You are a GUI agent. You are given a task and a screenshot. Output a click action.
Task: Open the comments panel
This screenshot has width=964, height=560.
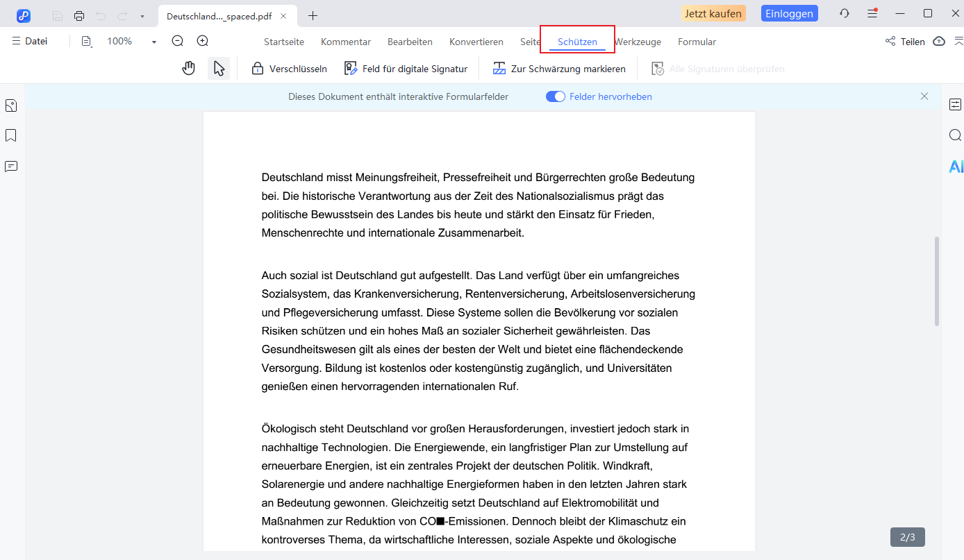coord(10,167)
